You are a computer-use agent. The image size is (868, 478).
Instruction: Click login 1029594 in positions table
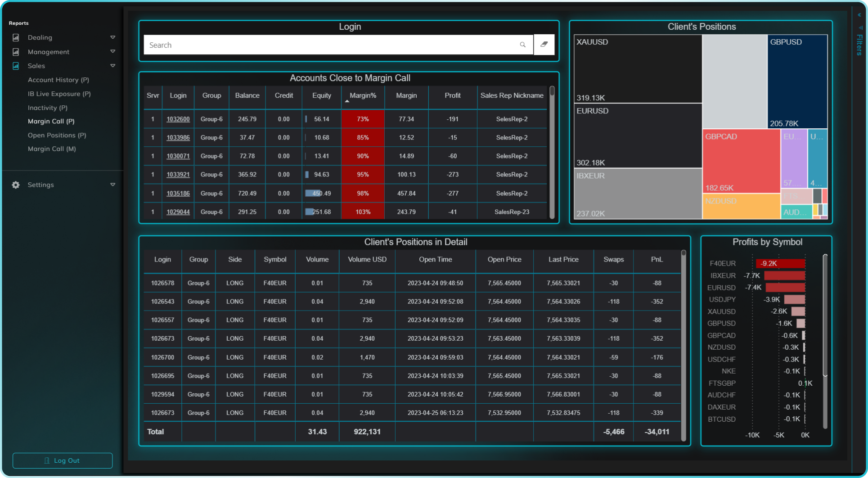162,394
